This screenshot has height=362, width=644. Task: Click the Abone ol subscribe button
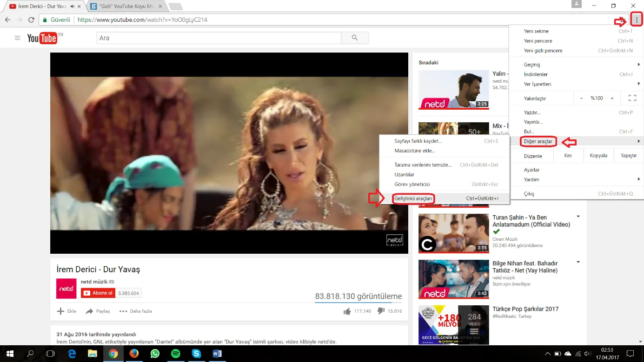click(98, 293)
